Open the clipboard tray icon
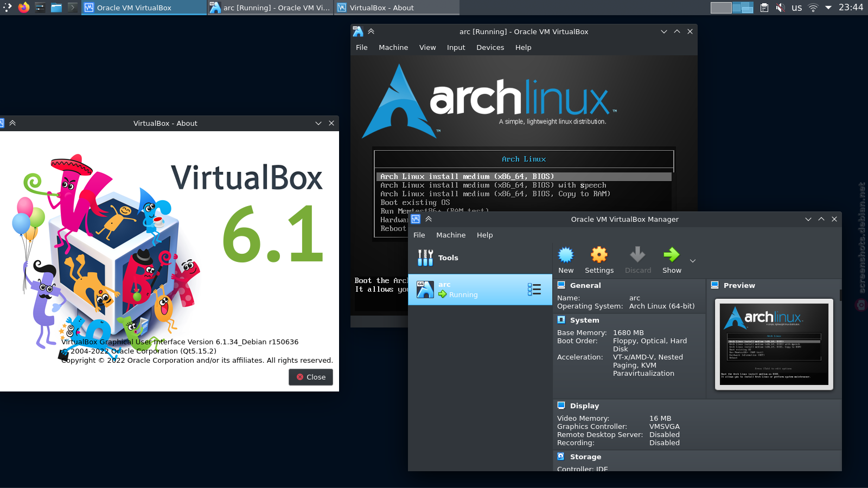Image resolution: width=868 pixels, height=488 pixels. pos(764,8)
